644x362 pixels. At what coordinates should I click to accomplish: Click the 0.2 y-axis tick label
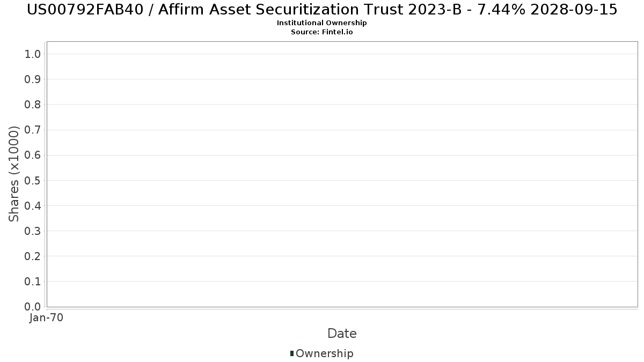[x=33, y=256]
